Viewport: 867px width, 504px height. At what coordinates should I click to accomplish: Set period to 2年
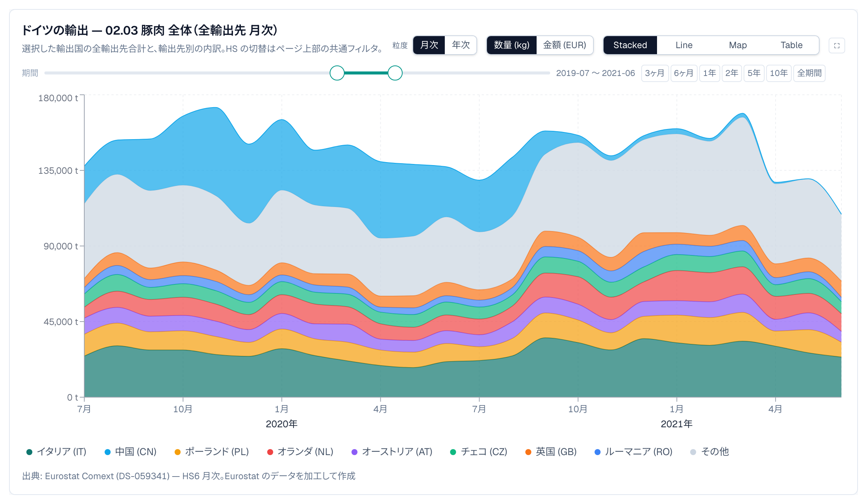(732, 73)
